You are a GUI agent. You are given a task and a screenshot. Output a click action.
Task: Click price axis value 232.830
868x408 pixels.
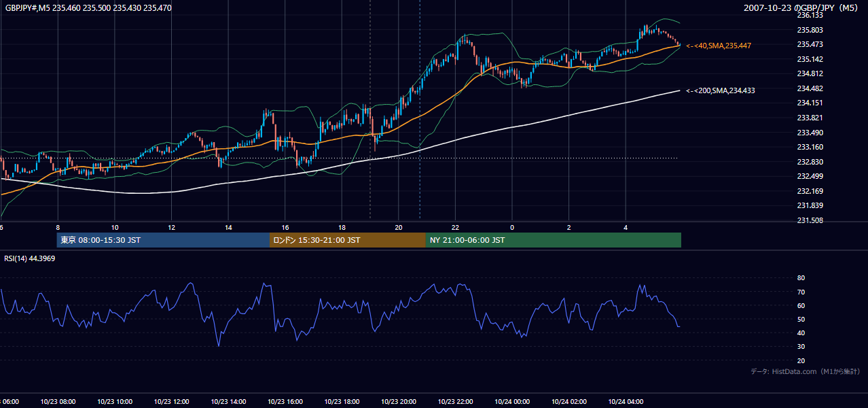810,162
